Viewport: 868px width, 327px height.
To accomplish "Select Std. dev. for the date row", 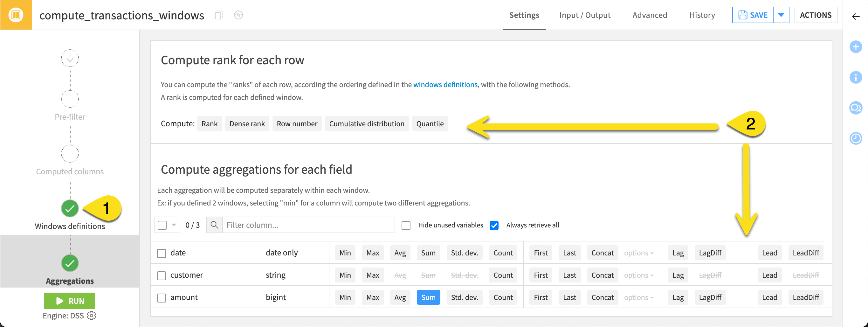I will point(464,253).
